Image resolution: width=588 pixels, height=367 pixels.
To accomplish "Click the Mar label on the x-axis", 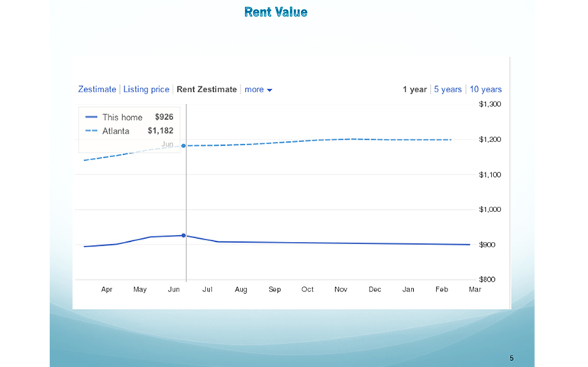I will point(474,290).
